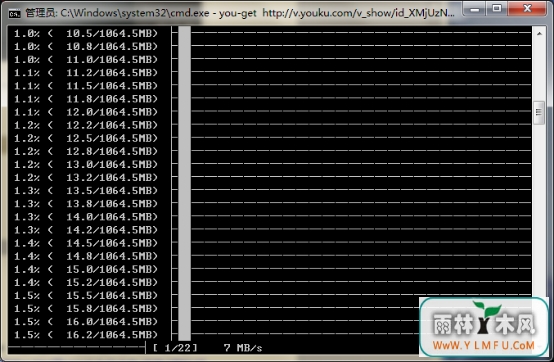Click the 16.2/1064.5MB output line
The image size is (554, 362).
86,334
